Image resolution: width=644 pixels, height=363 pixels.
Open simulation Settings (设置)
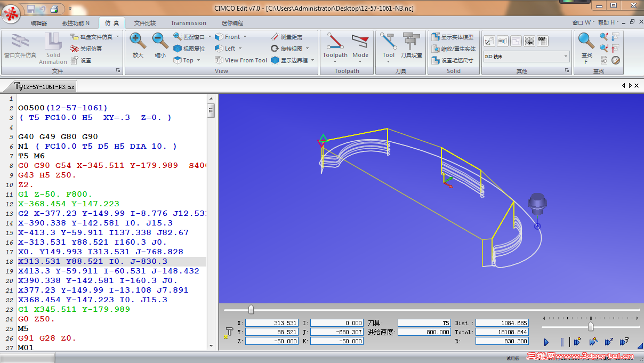coord(80,60)
